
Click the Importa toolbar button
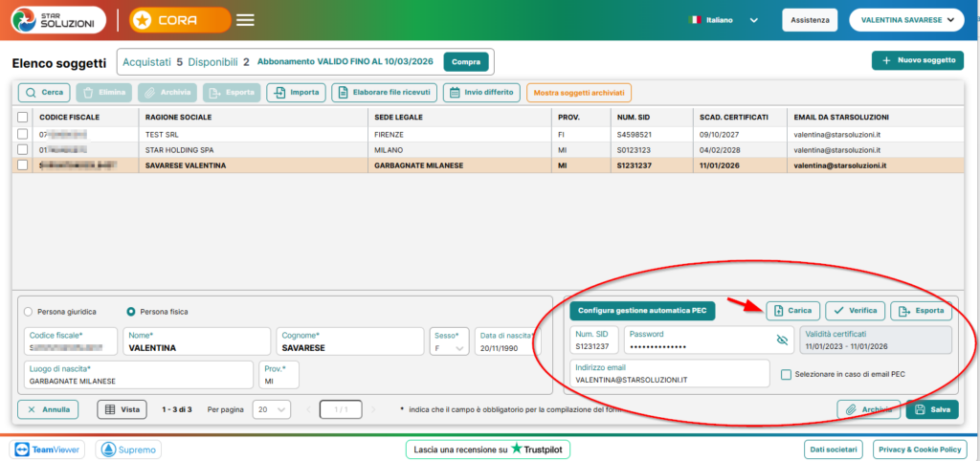297,93
